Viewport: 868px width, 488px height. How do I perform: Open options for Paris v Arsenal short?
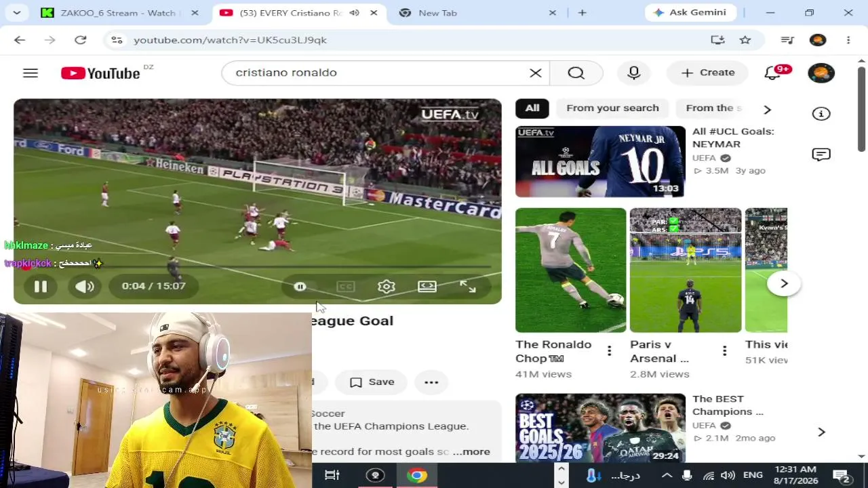(x=724, y=351)
